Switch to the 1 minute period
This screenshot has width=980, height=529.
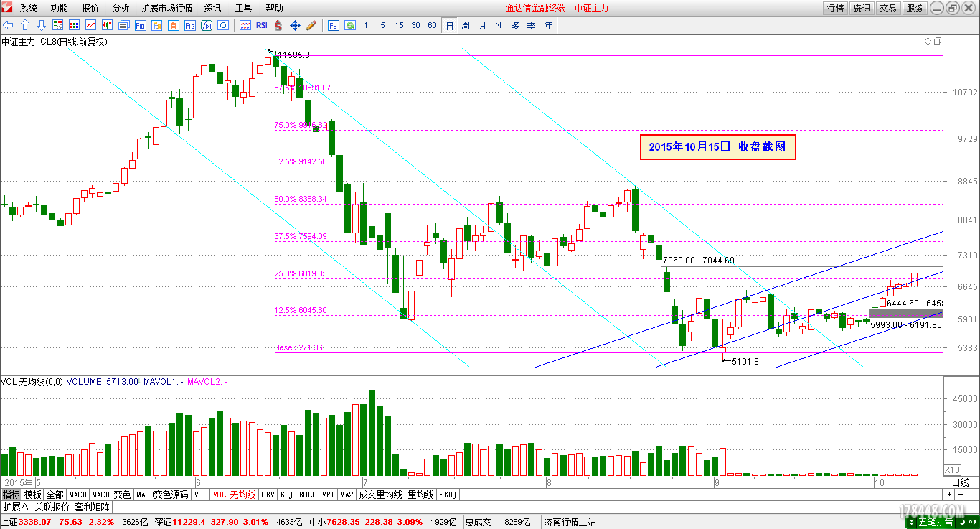coord(366,25)
